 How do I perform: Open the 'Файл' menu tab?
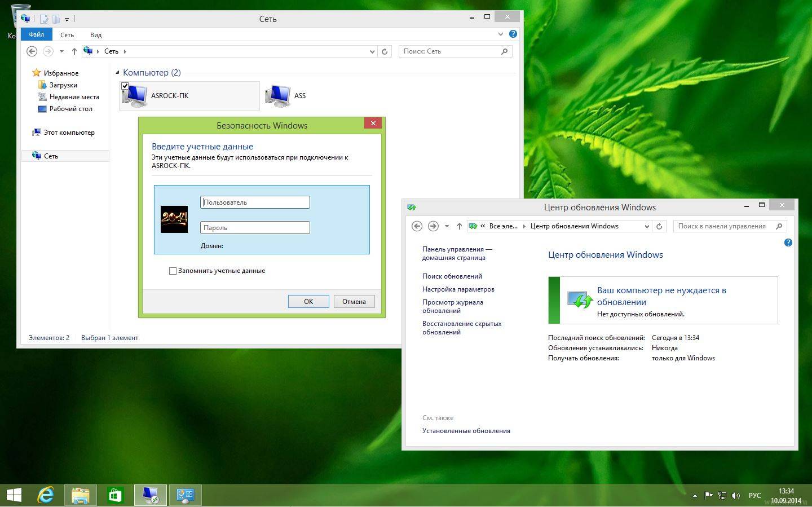tap(37, 34)
